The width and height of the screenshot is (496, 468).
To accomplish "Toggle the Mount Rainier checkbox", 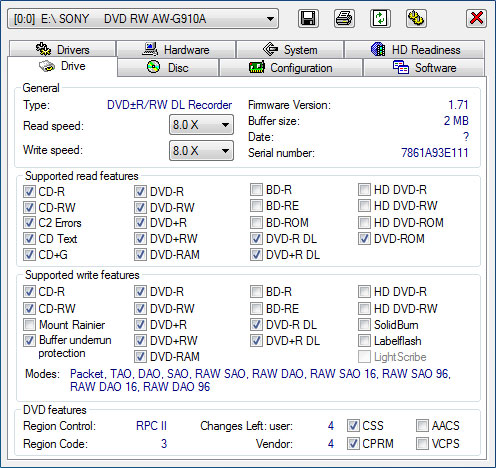I will tap(29, 324).
